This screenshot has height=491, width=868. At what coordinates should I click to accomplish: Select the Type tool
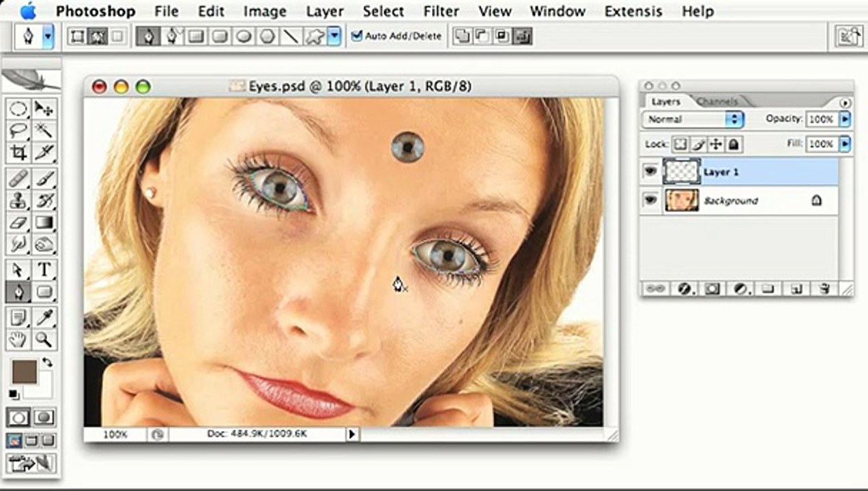point(44,270)
